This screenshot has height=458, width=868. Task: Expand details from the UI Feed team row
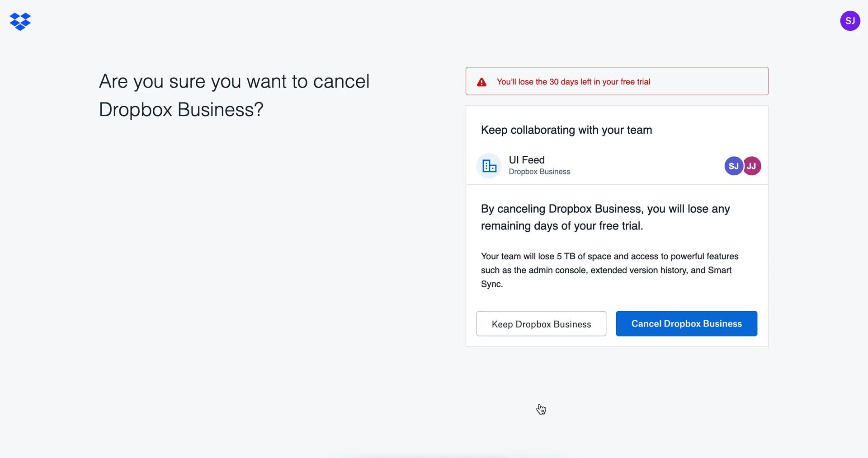617,166
